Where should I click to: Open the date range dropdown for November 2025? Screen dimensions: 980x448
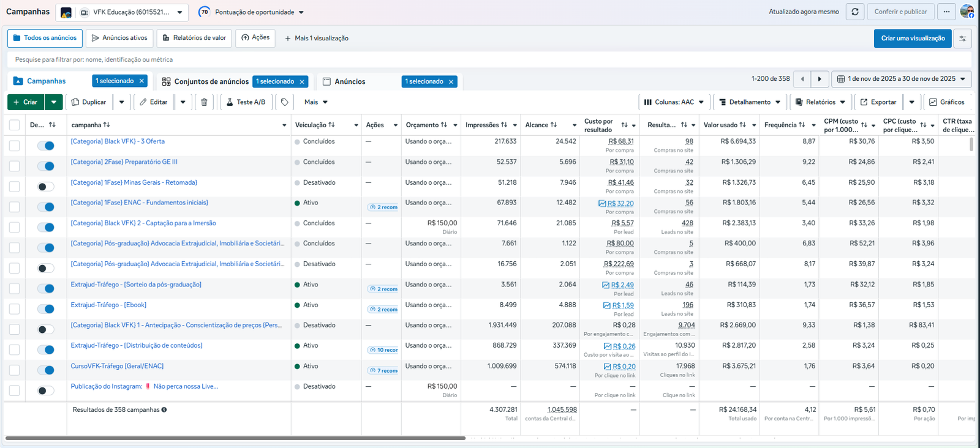(901, 79)
